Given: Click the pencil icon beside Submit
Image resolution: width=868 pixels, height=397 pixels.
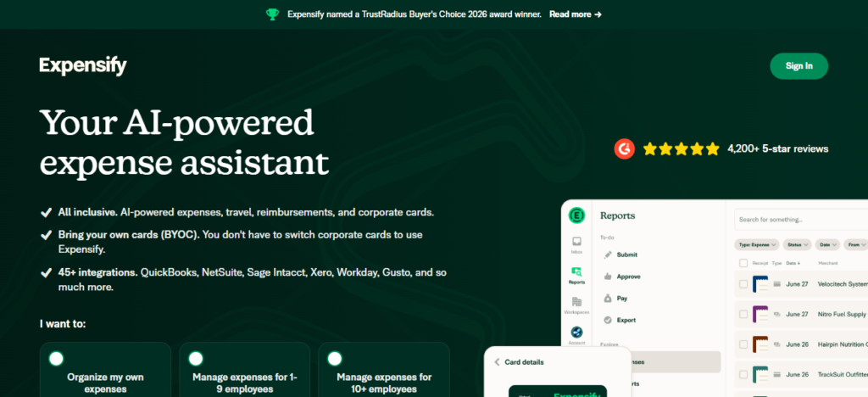Looking at the screenshot, I should (608, 254).
